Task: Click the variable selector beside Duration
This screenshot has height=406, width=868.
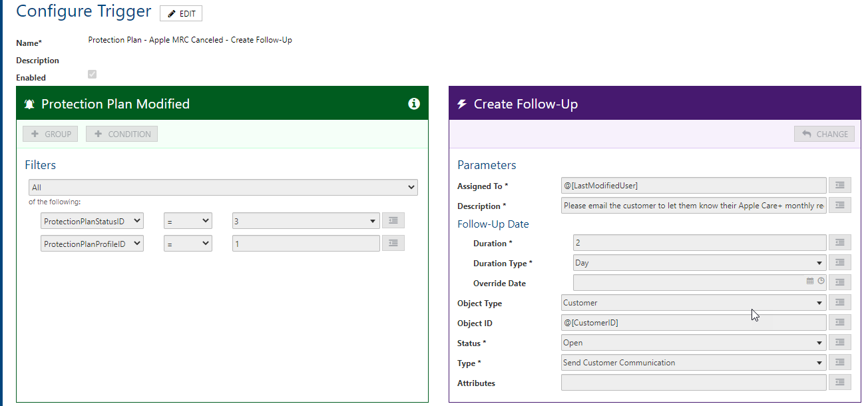Action: point(839,242)
